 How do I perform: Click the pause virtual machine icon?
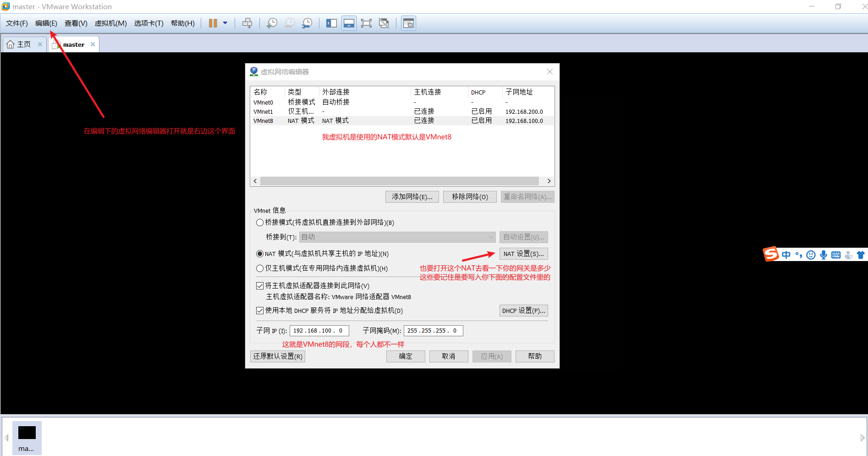[x=213, y=23]
